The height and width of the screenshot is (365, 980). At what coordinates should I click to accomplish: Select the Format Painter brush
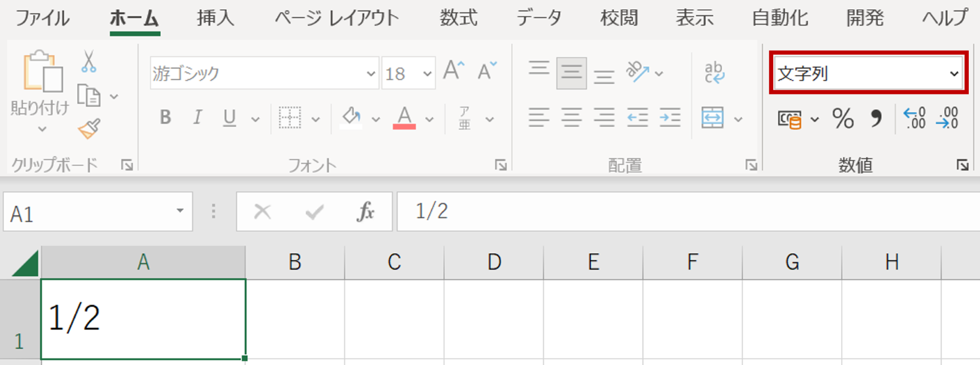click(x=89, y=129)
